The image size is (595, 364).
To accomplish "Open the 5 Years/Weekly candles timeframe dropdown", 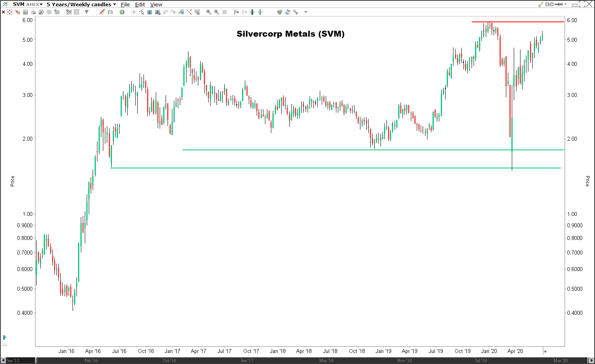I will coord(81,4).
